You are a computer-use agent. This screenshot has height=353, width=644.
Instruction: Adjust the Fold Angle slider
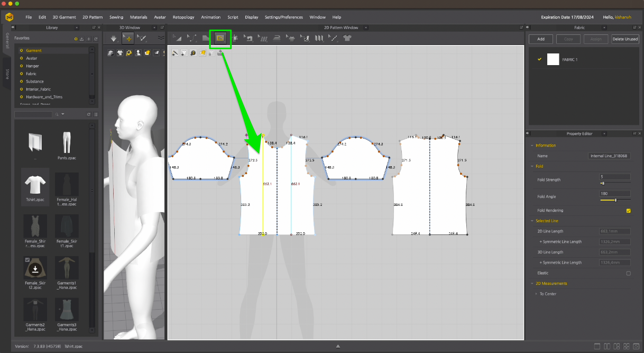point(615,200)
